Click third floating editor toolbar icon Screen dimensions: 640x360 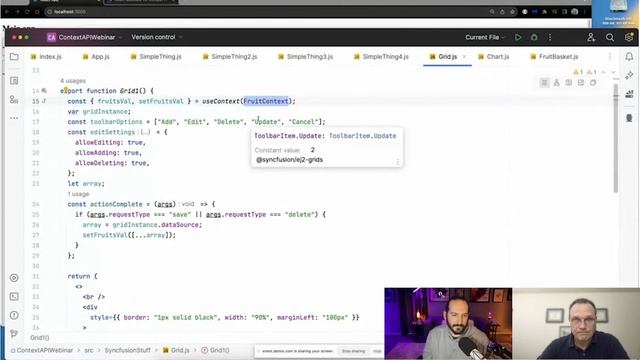pyautogui.click(x=569, y=83)
